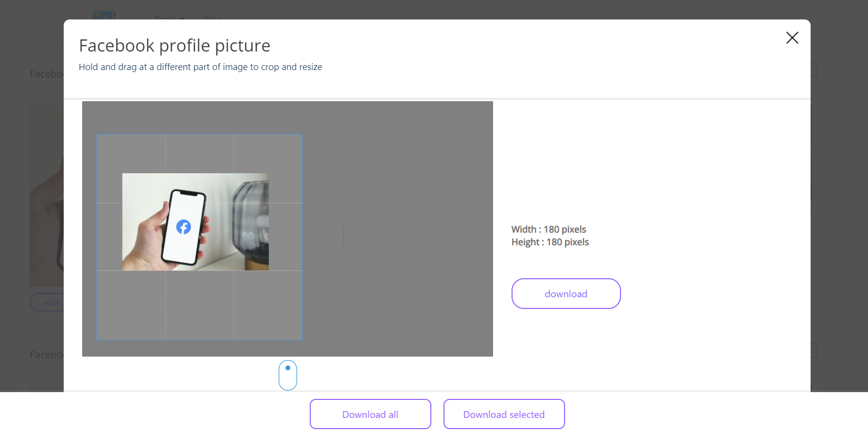Close the Facebook profile picture dialog
868x432 pixels.
click(x=792, y=38)
